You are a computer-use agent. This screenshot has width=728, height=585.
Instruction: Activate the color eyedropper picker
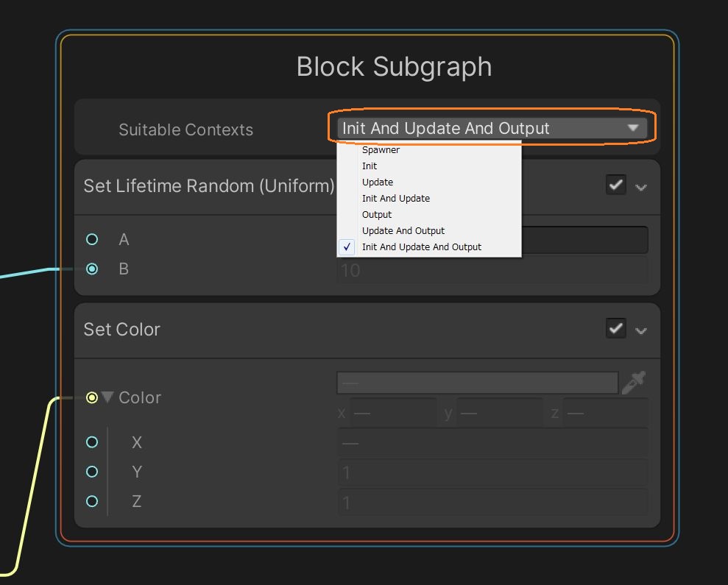coord(634,383)
